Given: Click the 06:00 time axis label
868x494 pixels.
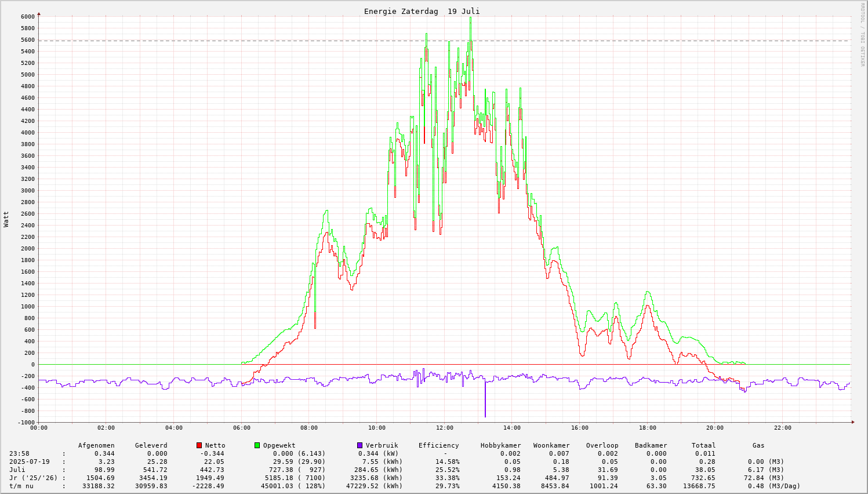Looking at the screenshot, I should click(242, 428).
